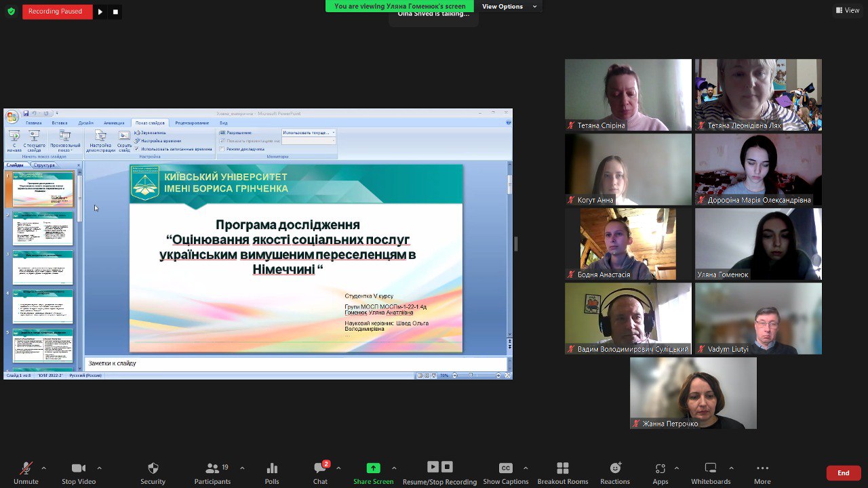Click the View layout button
Image resolution: width=868 pixels, height=488 pixels.
pyautogui.click(x=848, y=10)
